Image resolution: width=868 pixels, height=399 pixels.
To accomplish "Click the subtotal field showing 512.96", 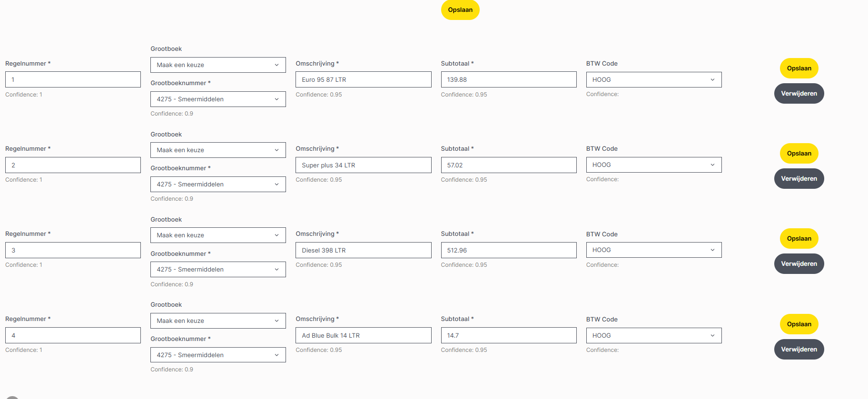I will (508, 251).
